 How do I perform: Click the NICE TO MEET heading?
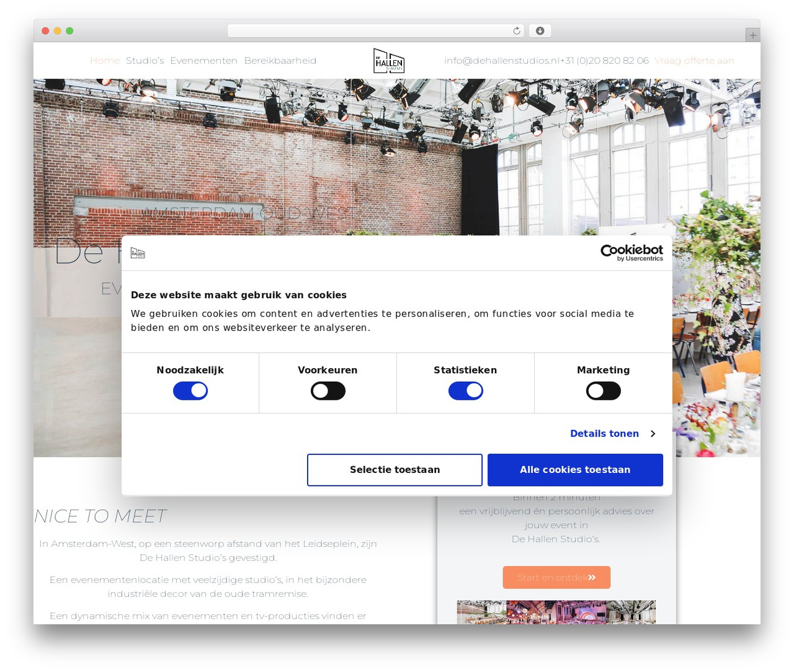click(x=100, y=516)
